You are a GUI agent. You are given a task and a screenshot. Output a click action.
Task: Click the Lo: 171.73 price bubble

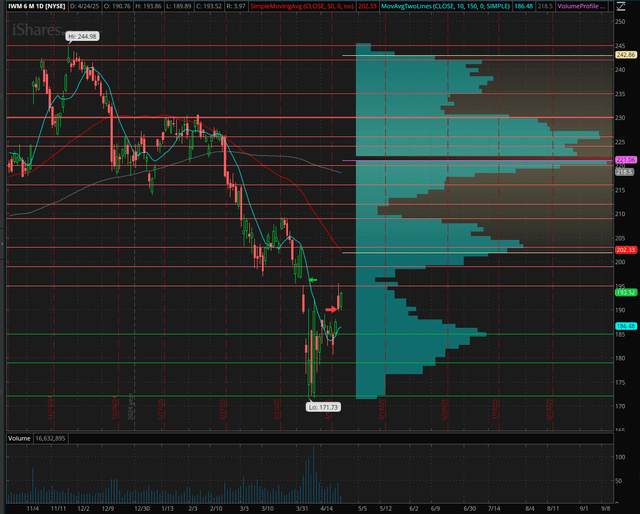tap(323, 407)
